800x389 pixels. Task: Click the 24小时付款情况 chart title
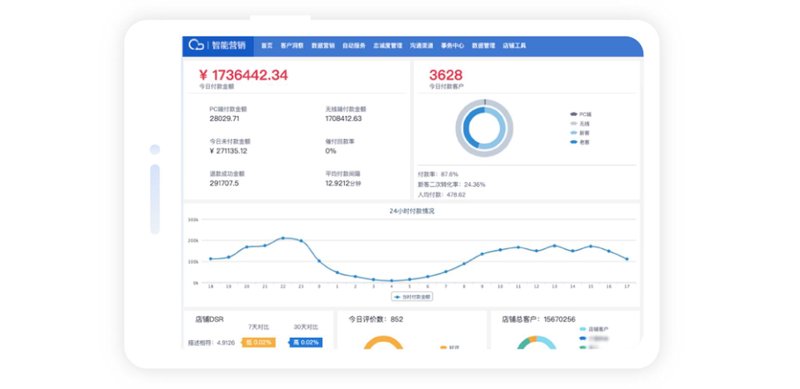(x=412, y=211)
